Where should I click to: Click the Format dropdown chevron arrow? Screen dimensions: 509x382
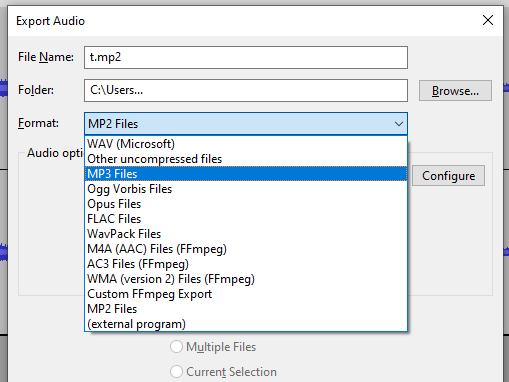click(x=399, y=124)
